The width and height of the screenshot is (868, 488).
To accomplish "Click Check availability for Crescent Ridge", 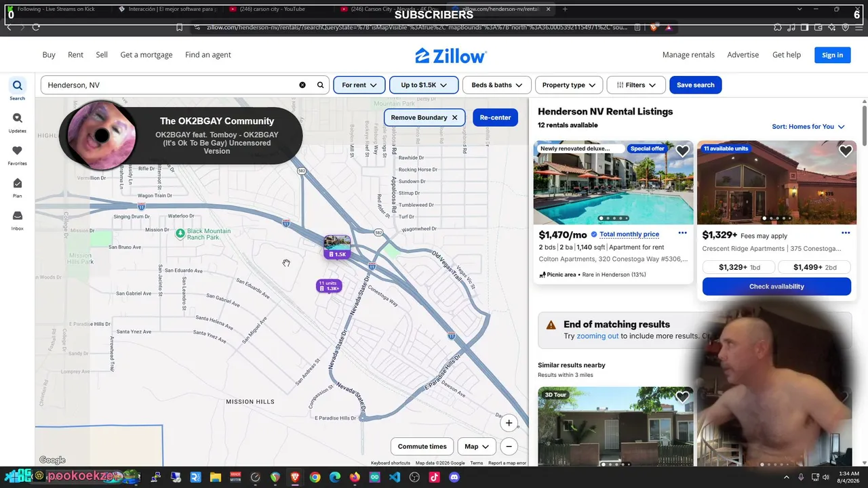I will [776, 287].
